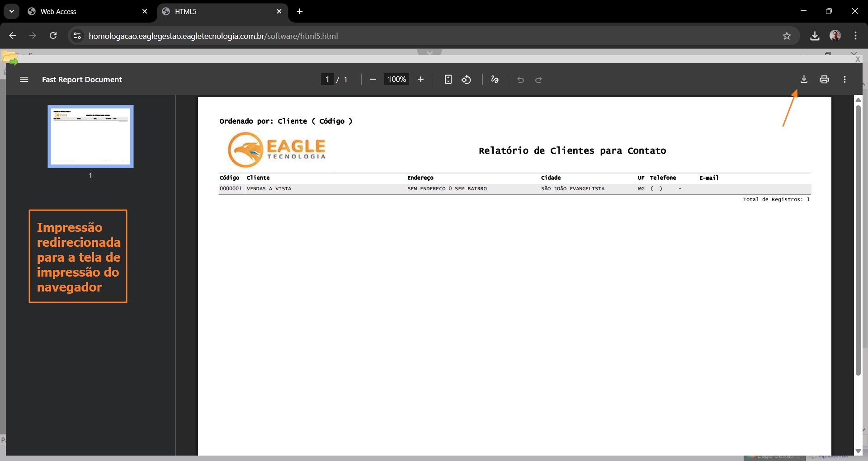Click the Cliente column header
Viewport: 868px width, 461px height.
click(258, 178)
